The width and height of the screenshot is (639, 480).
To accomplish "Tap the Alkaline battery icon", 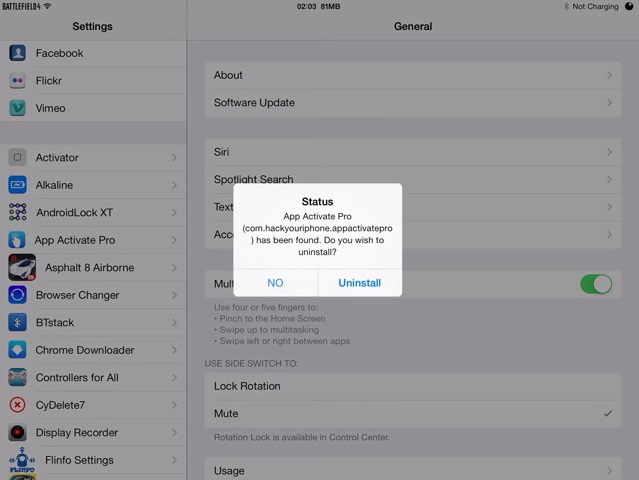I will [x=18, y=185].
